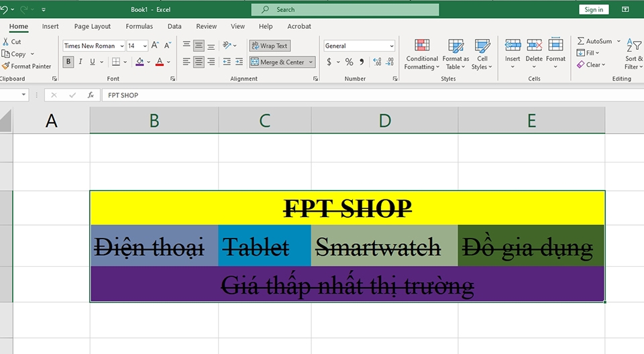
Task: Open the font name dropdown
Action: pos(122,46)
